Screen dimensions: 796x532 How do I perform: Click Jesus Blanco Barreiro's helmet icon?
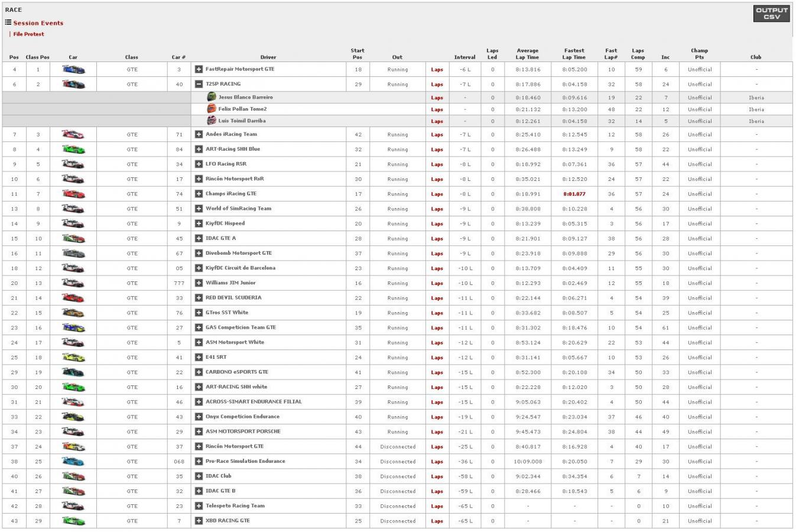212,97
